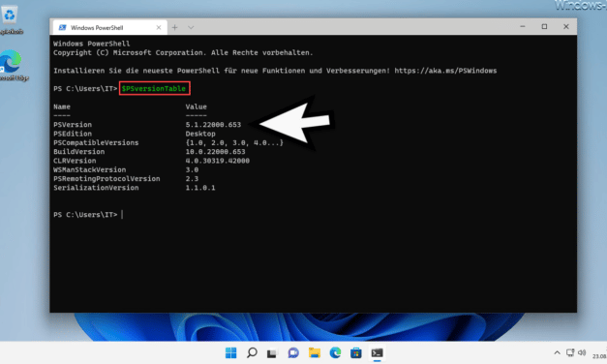The width and height of the screenshot is (607, 364).
Task: Select Windows Terminal icon on the taskbar
Action: pyautogui.click(x=377, y=352)
